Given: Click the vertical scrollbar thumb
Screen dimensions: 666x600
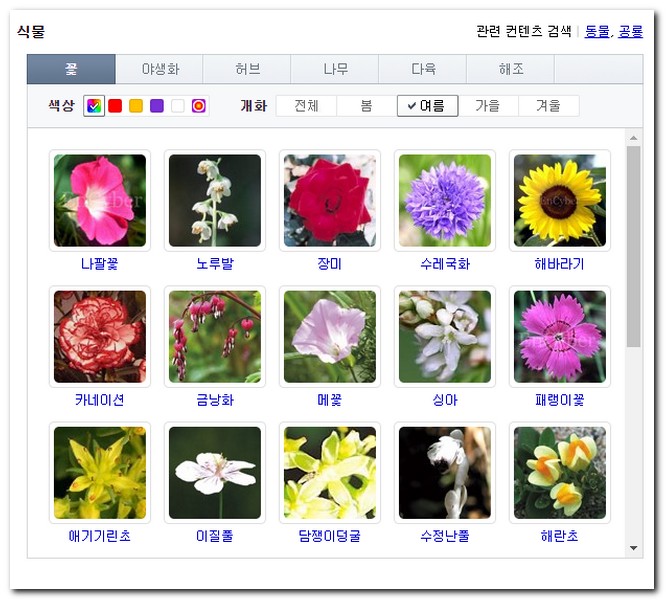Looking at the screenshot, I should tap(634, 247).
